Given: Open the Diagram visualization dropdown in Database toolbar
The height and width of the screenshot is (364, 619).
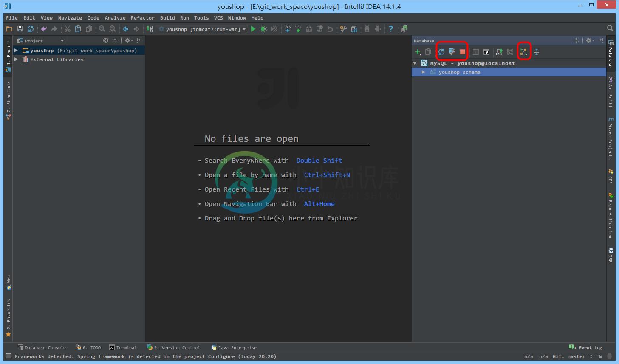Looking at the screenshot, I should pyautogui.click(x=523, y=52).
